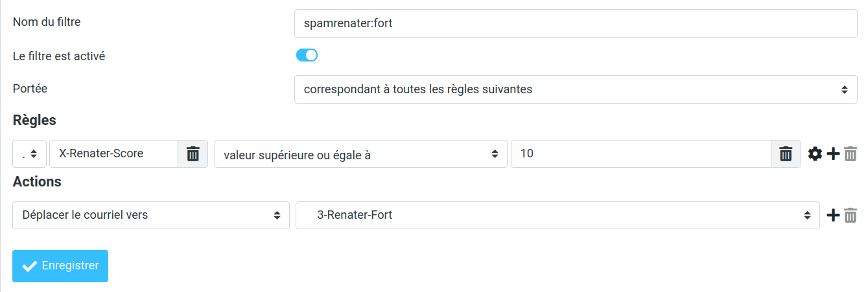Save filter with Enregistrer button
Viewport: 868px width, 292px height.
[60, 266]
